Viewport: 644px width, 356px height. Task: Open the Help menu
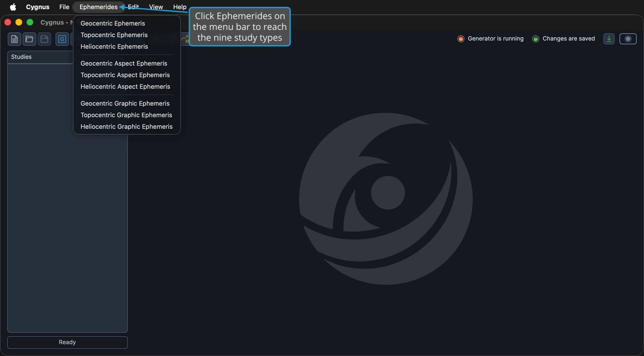coord(180,7)
